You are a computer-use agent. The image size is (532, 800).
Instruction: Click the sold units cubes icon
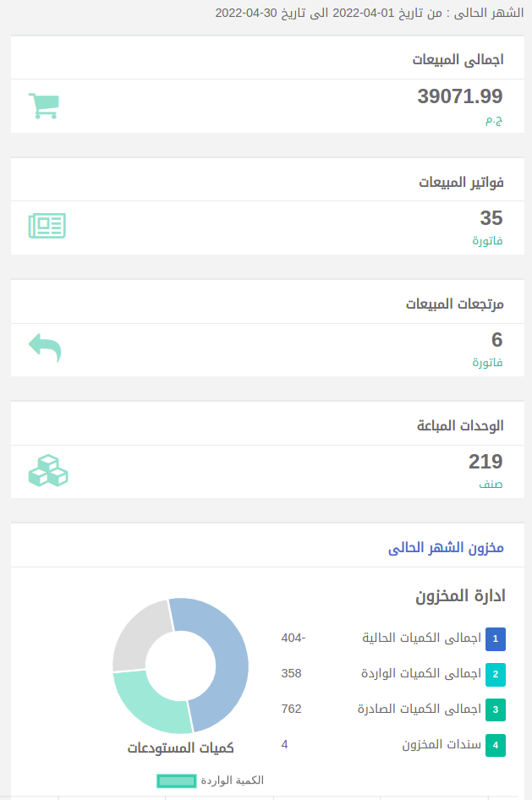[48, 470]
